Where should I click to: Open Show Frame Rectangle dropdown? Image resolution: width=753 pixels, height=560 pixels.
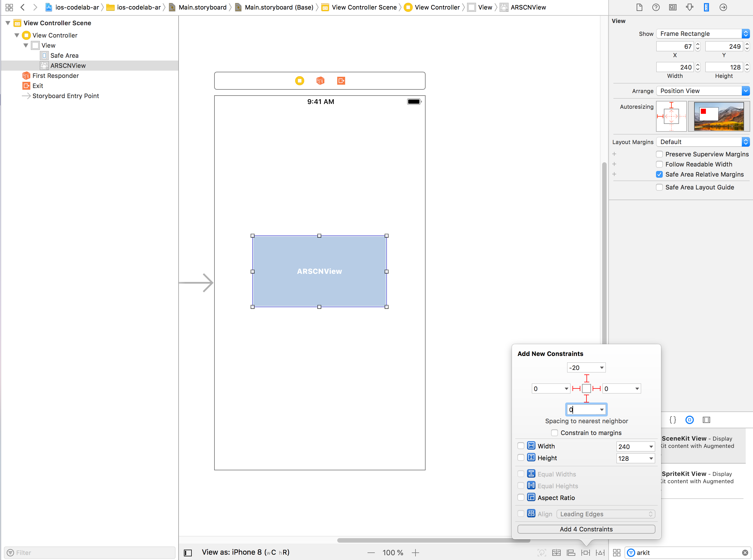coord(703,34)
